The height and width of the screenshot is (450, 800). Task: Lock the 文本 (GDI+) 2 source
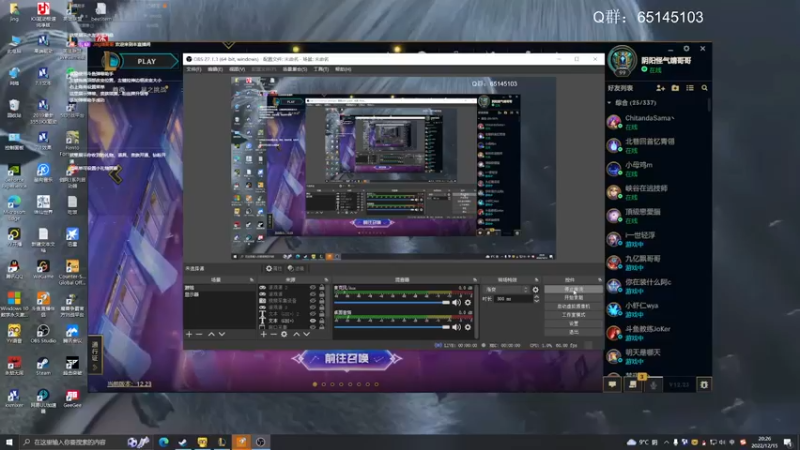pyautogui.click(x=321, y=314)
